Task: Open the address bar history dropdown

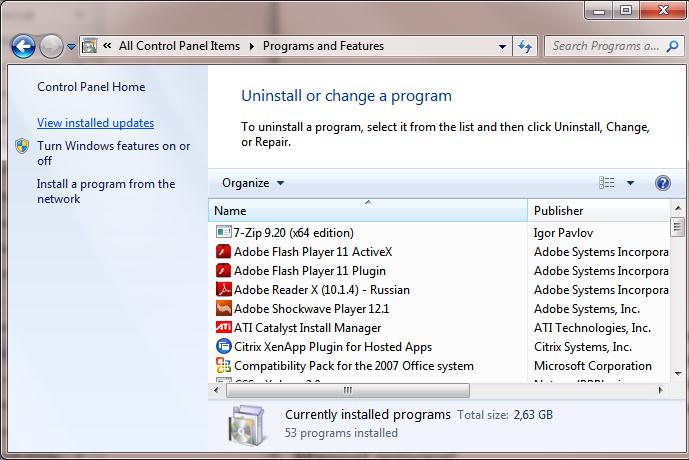Action: click(x=502, y=46)
